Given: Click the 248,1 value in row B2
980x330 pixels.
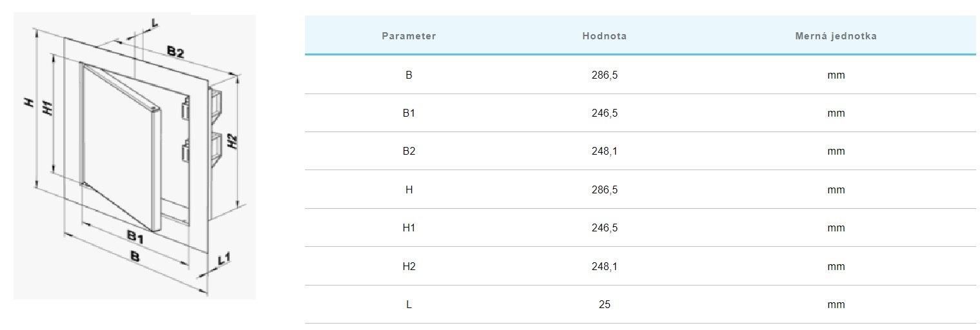Looking at the screenshot, I should pyautogui.click(x=604, y=151).
